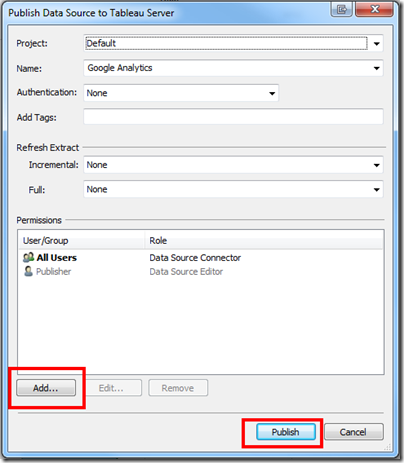
Task: Select the All Users group icon
Action: tap(28, 257)
